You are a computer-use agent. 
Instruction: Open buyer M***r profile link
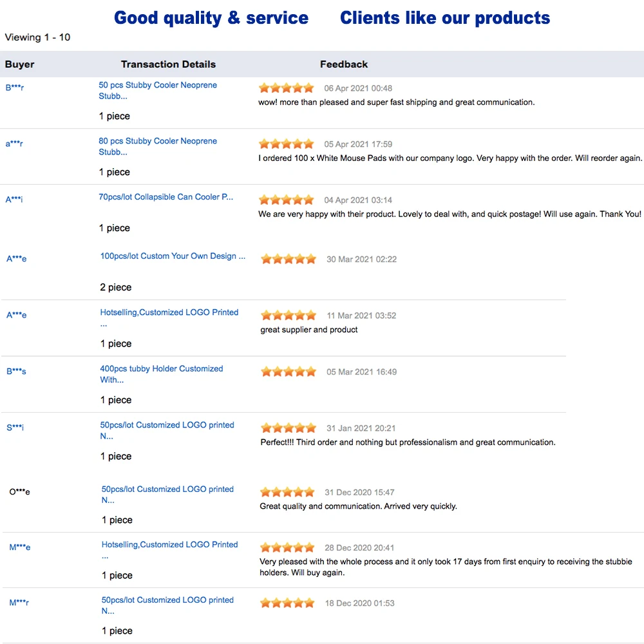tap(19, 603)
